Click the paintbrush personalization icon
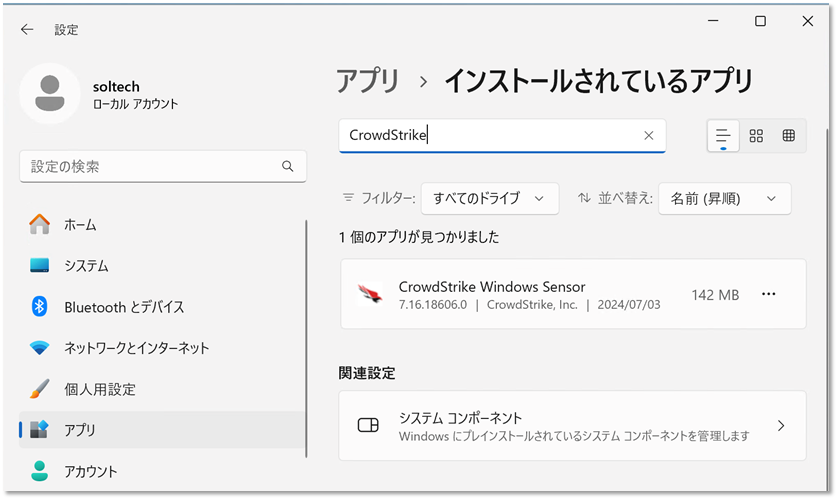Image resolution: width=838 pixels, height=500 pixels. click(40, 389)
